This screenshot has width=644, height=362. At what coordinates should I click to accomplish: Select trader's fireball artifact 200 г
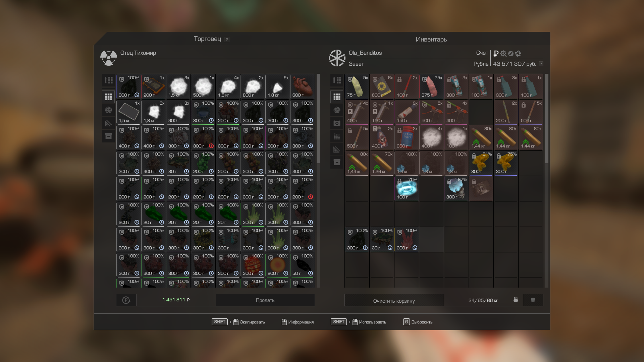pos(278,265)
